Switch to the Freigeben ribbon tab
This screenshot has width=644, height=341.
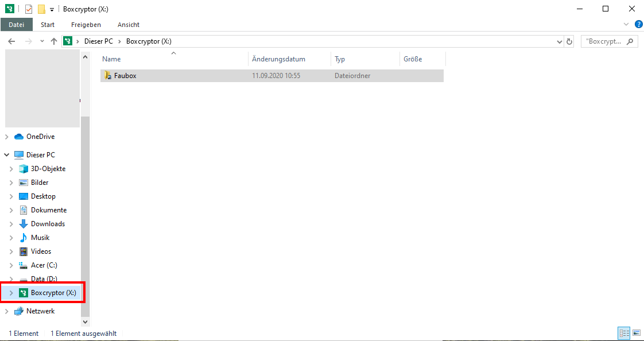coord(86,25)
